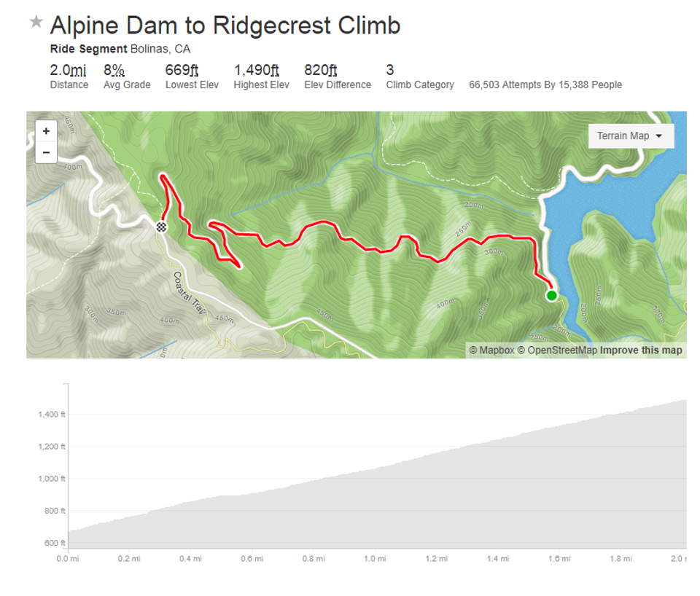This screenshot has width=700, height=596.
Task: Click the elevation chart at 0.4 mi
Action: point(190,525)
